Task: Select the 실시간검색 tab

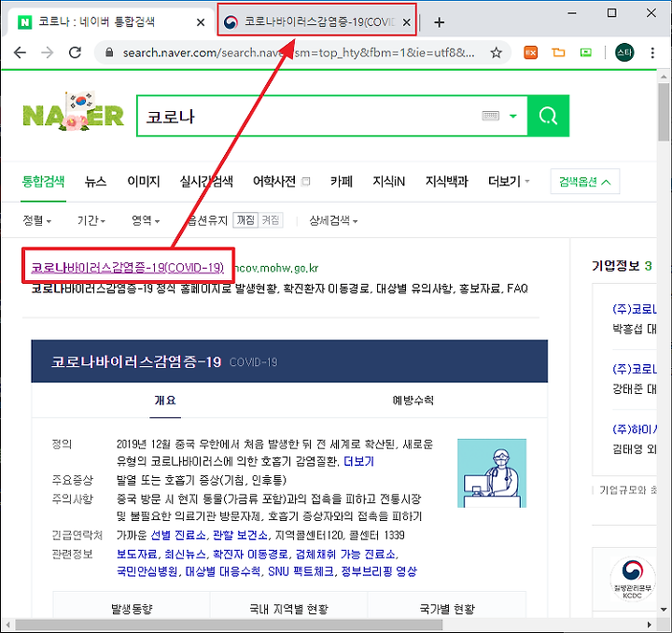Action: (x=206, y=182)
